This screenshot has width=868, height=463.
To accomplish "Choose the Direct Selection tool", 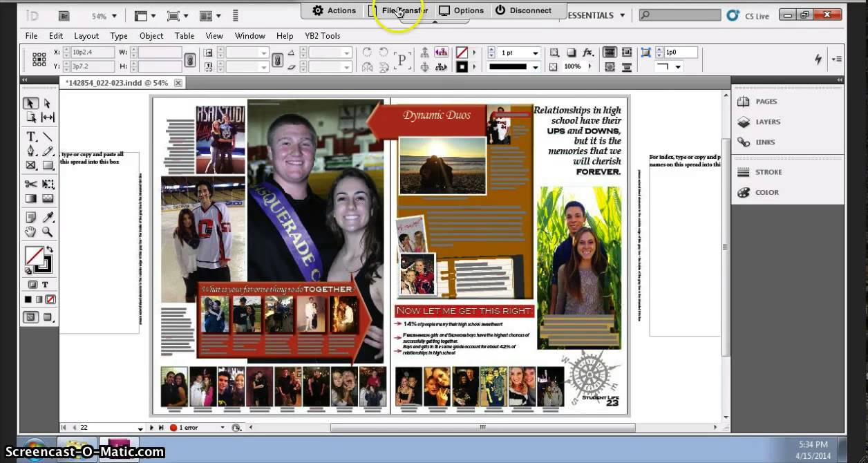I will click(48, 103).
